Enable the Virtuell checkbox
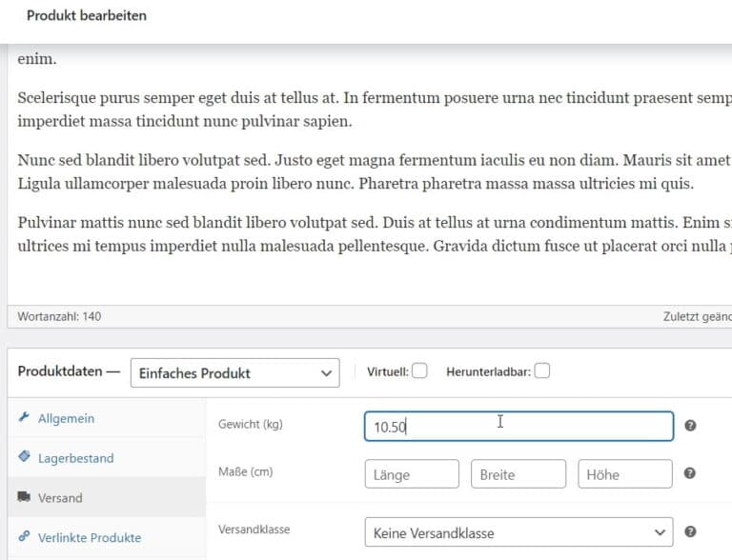Screen dimensions: 732x560 [419, 371]
